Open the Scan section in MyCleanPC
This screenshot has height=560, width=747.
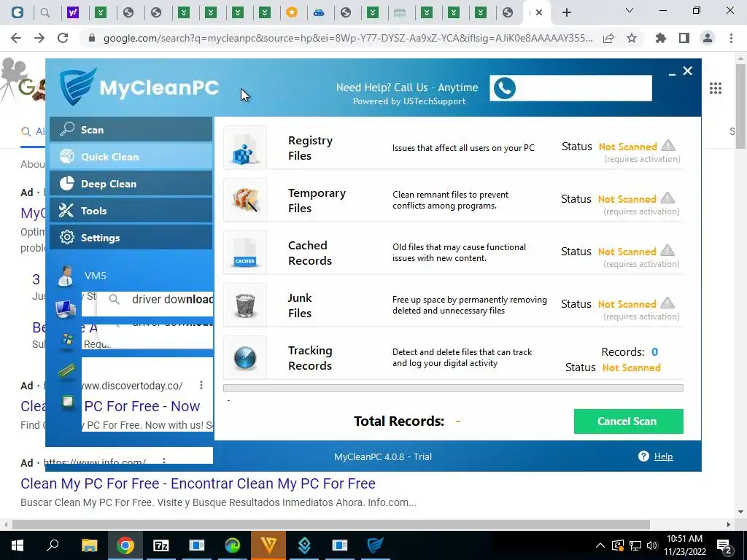(131, 130)
